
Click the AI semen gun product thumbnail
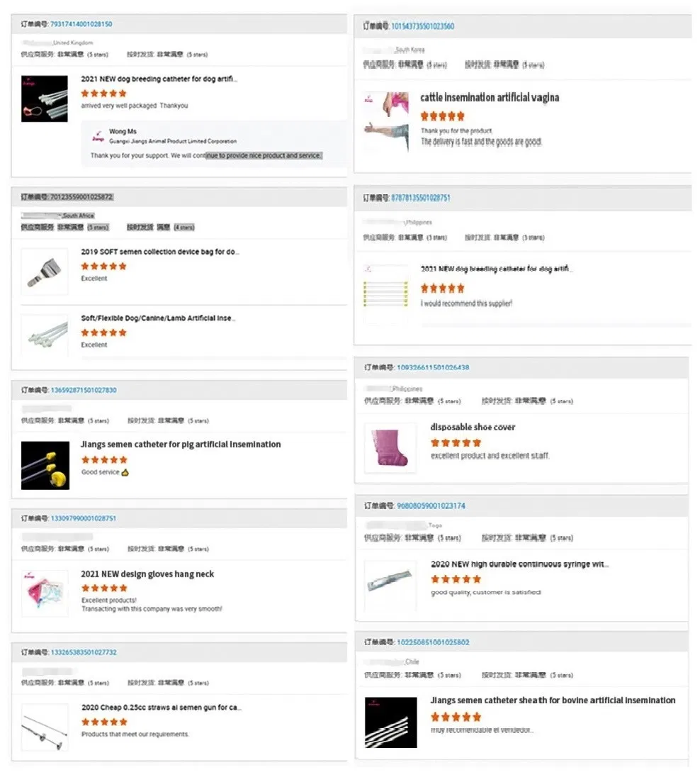45,727
